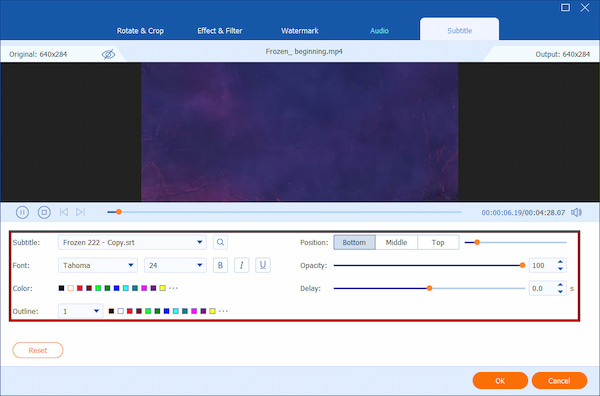Pick the blue subtitle color swatch
The image size is (600, 396).
coord(116,288)
